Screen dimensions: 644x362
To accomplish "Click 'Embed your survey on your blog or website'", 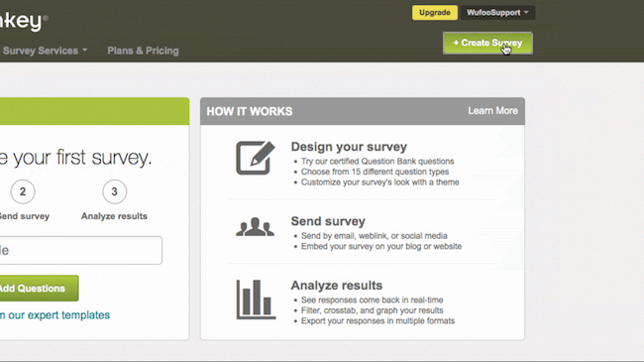I will tap(381, 246).
